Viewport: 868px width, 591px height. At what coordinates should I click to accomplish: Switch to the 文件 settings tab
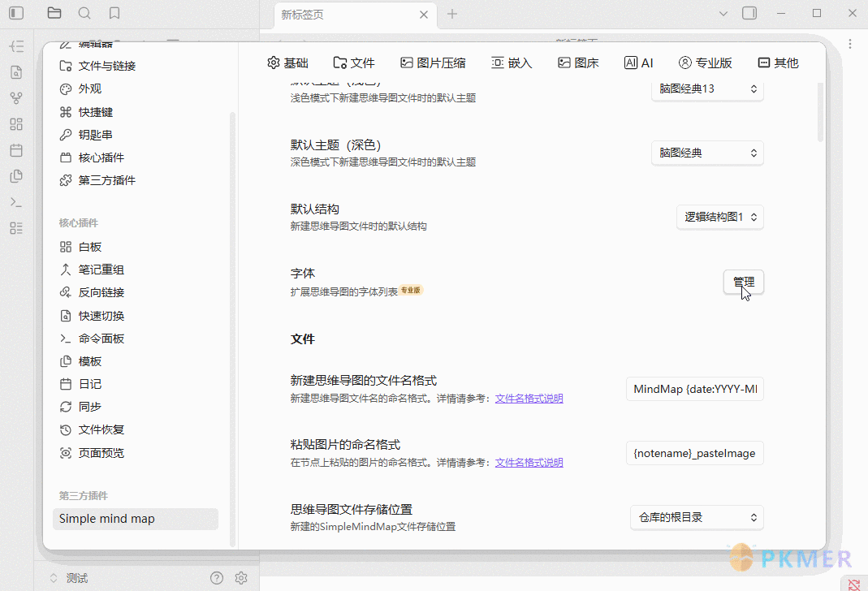(354, 63)
